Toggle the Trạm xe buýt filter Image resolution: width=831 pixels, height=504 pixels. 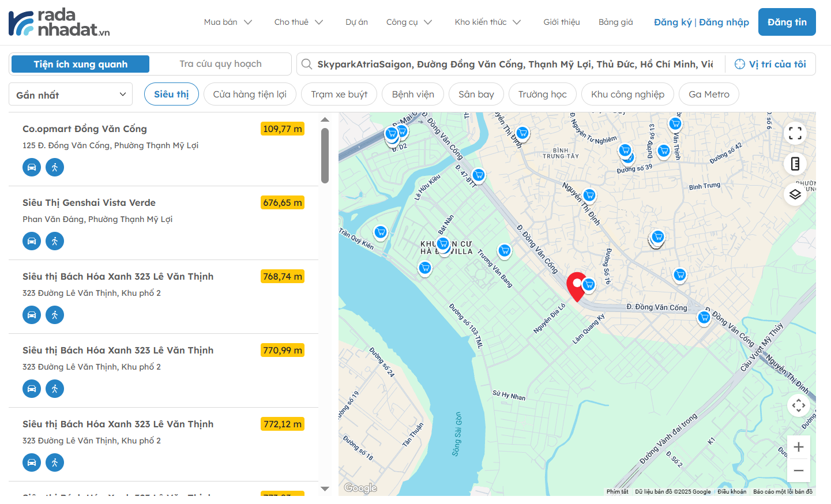[339, 94]
